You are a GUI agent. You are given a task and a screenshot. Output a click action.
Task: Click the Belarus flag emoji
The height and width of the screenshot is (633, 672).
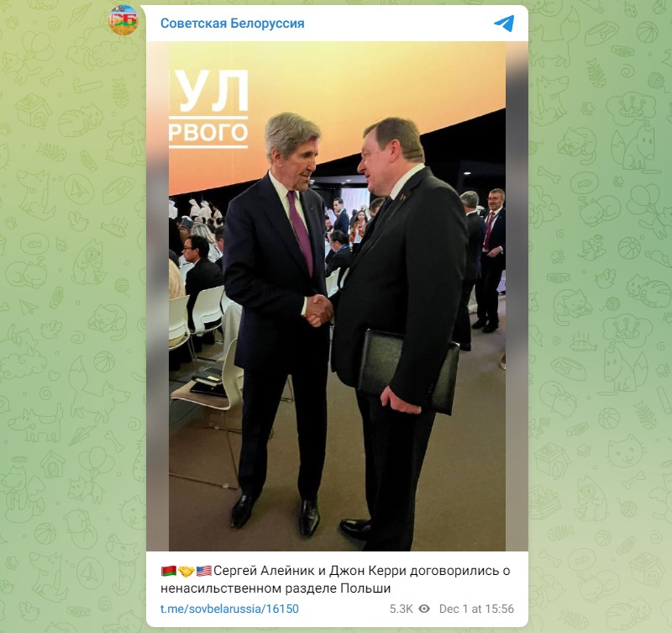tap(169, 571)
